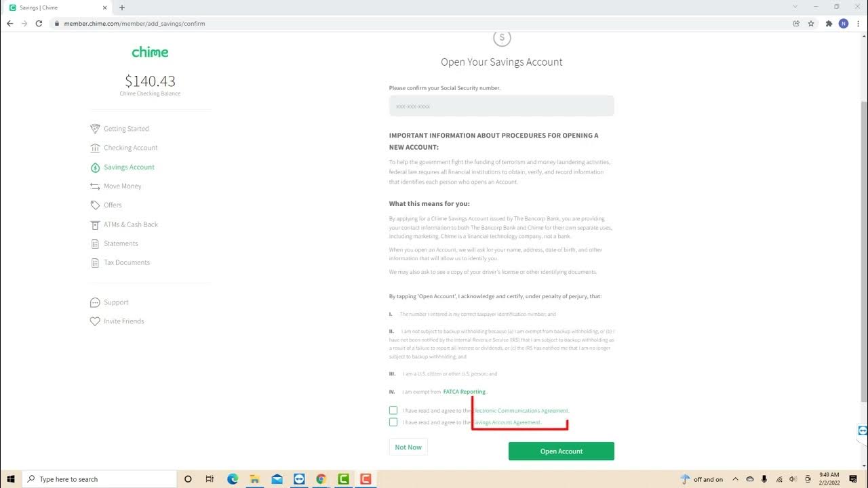The height and width of the screenshot is (488, 868).
Task: Click the Savings Account dollar icon
Action: point(95,167)
